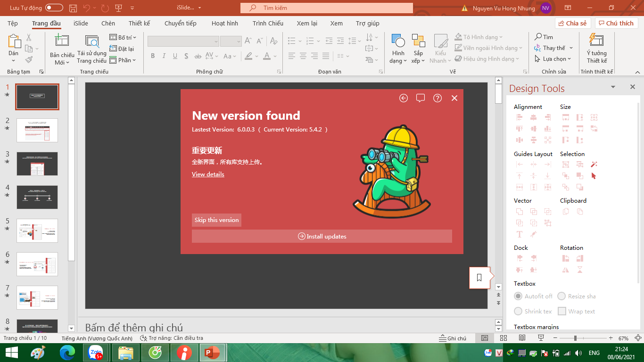Open View details link
Viewport: 644px width, 362px height.
[x=208, y=174]
